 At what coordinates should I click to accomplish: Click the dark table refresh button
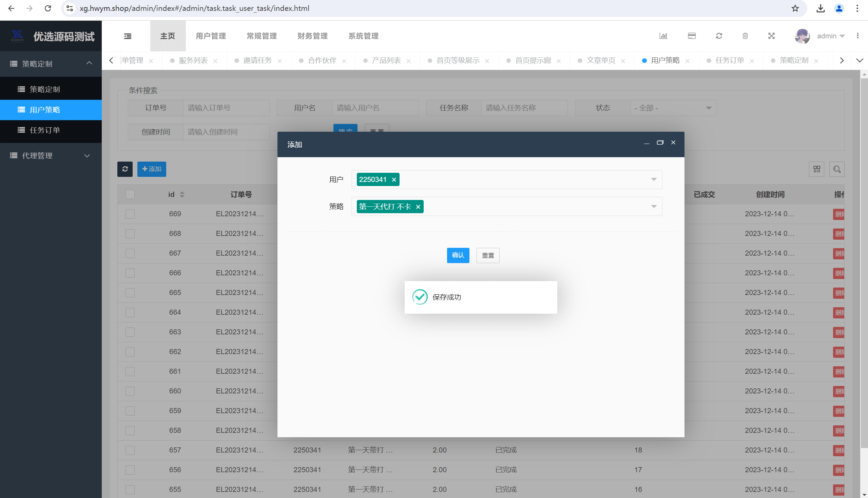click(125, 169)
